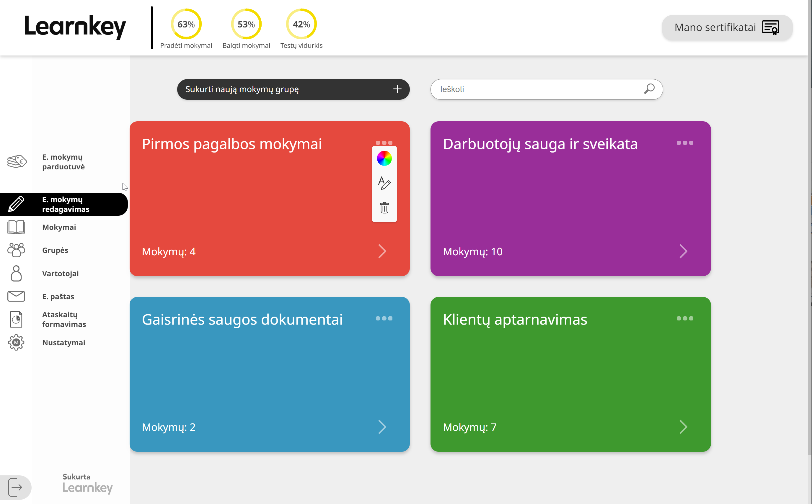812x504 pixels.
Task: Click the Pirmos pagalbos mokymai card title
Action: pos(232,144)
